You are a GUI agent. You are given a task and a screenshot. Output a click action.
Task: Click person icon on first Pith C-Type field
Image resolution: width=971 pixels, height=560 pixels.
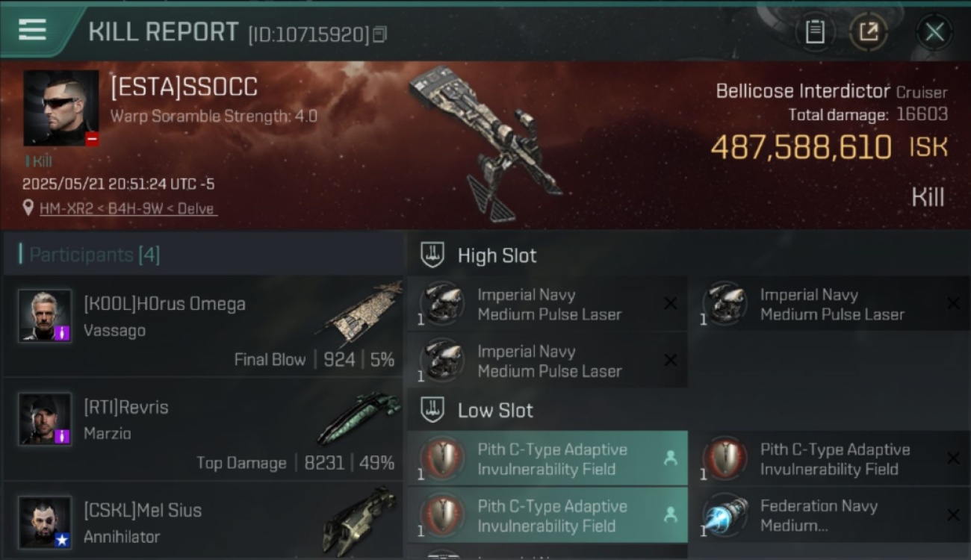click(x=670, y=458)
